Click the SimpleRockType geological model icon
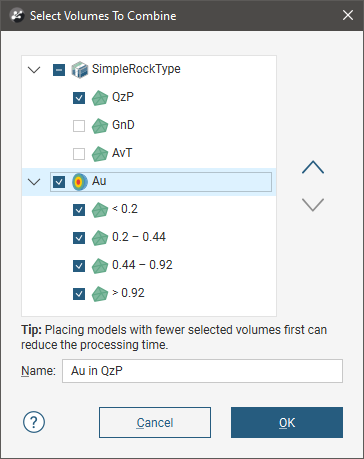364x459 pixels. (x=80, y=70)
